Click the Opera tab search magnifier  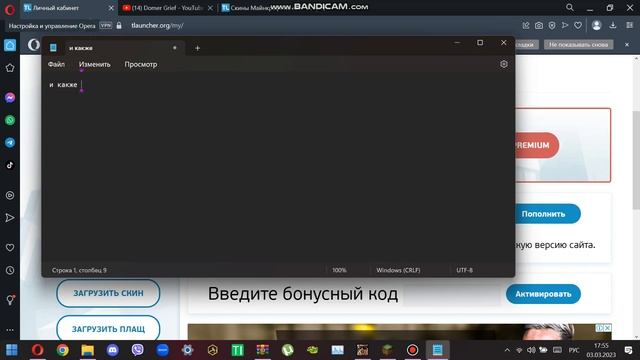point(570,7)
